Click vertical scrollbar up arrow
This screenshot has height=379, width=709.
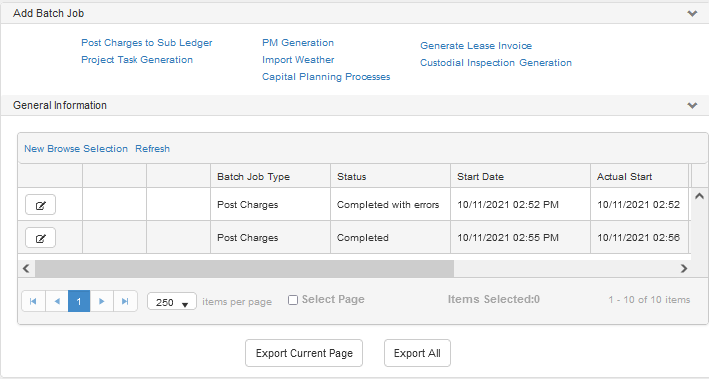point(699,196)
